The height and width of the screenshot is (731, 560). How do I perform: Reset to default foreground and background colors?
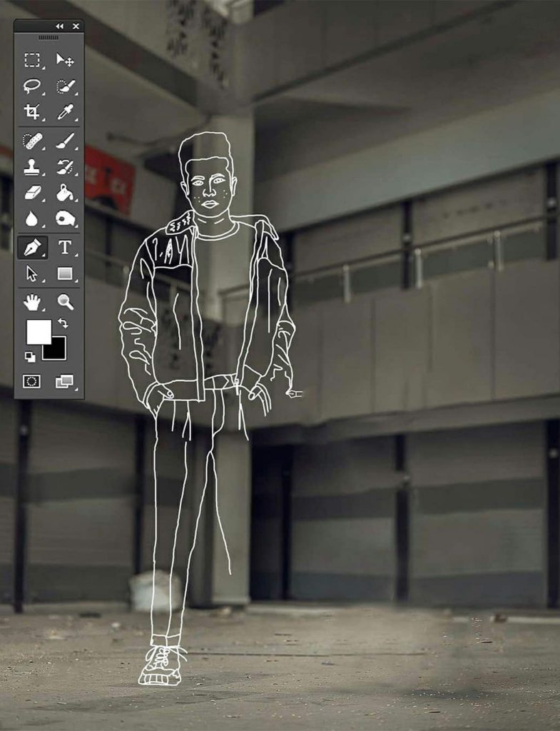pyautogui.click(x=30, y=357)
